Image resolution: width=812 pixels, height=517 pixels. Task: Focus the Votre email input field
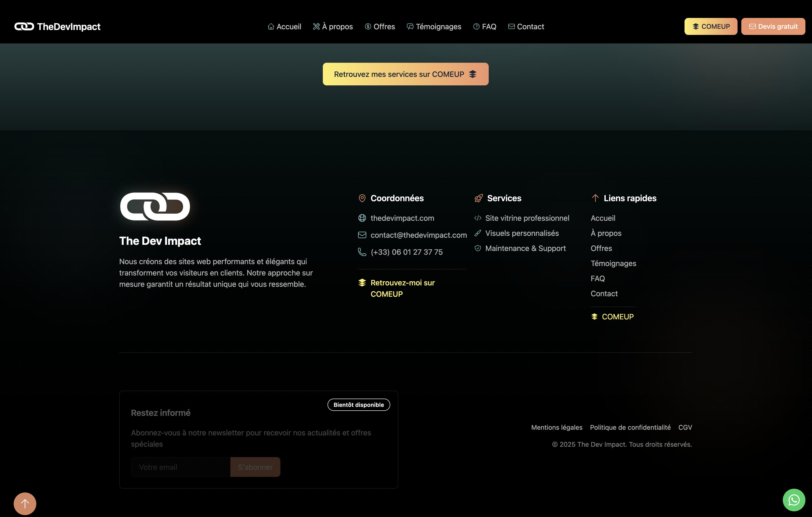180,467
